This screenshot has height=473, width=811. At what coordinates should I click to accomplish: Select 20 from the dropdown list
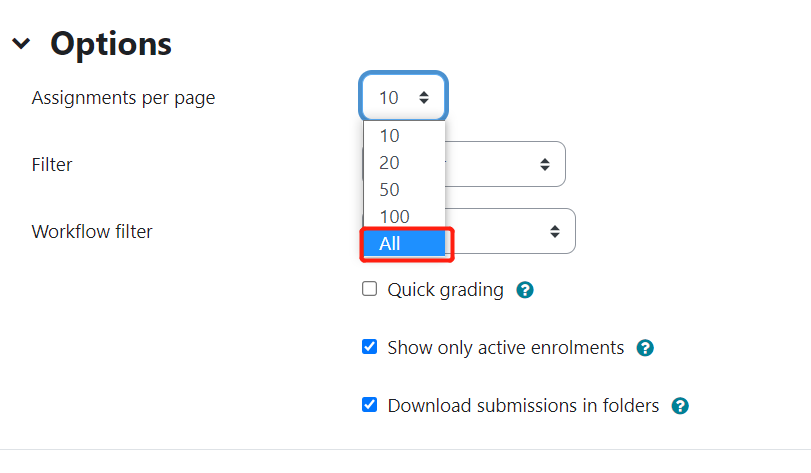coord(404,163)
